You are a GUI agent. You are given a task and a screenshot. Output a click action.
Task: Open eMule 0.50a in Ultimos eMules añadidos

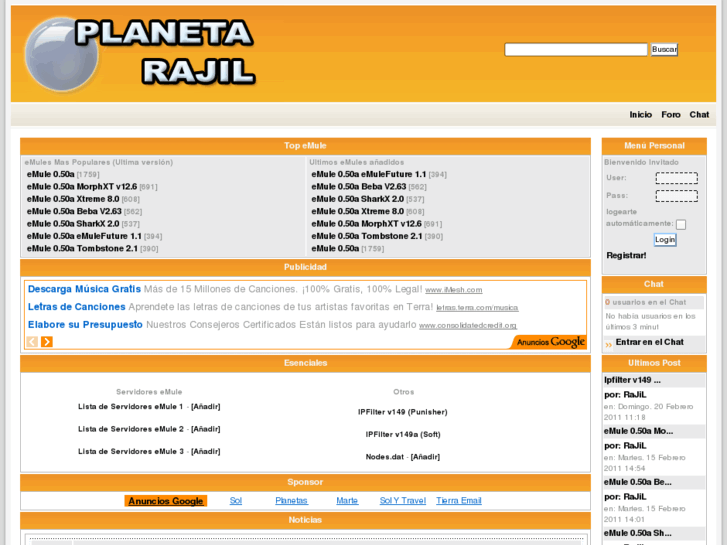pyautogui.click(x=335, y=249)
